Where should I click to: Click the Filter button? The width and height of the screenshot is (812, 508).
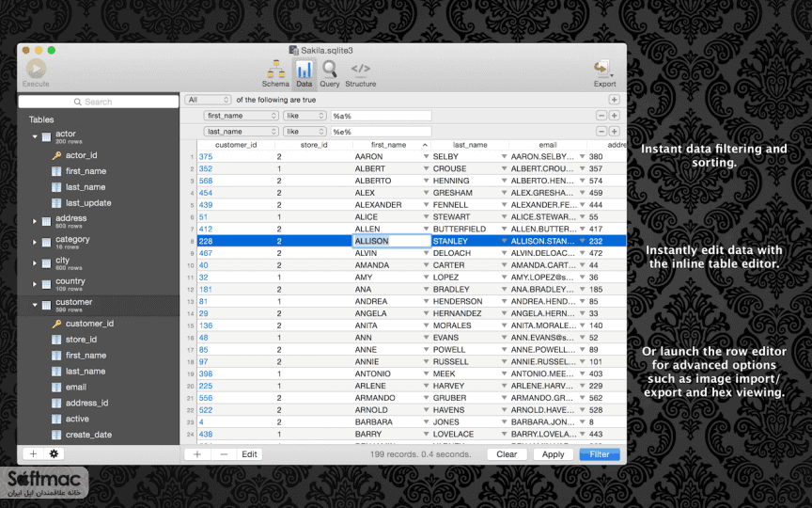point(600,454)
